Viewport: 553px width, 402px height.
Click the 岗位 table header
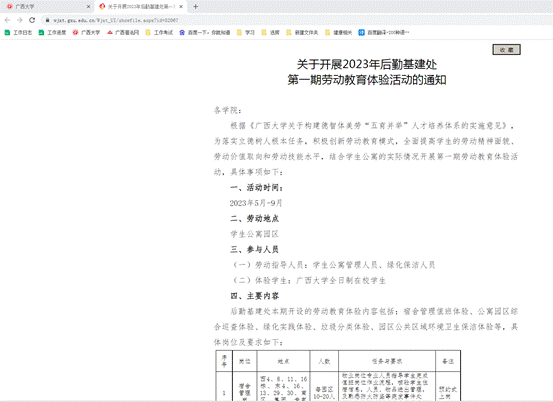coord(245,361)
